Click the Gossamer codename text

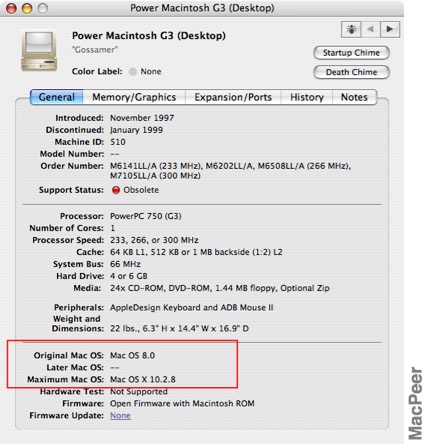[x=95, y=50]
